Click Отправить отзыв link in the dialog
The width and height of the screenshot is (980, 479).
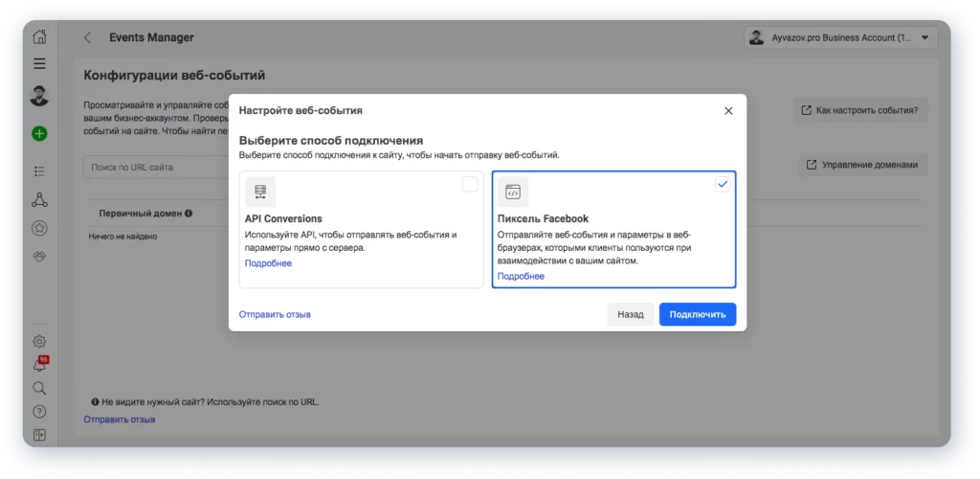click(x=275, y=314)
